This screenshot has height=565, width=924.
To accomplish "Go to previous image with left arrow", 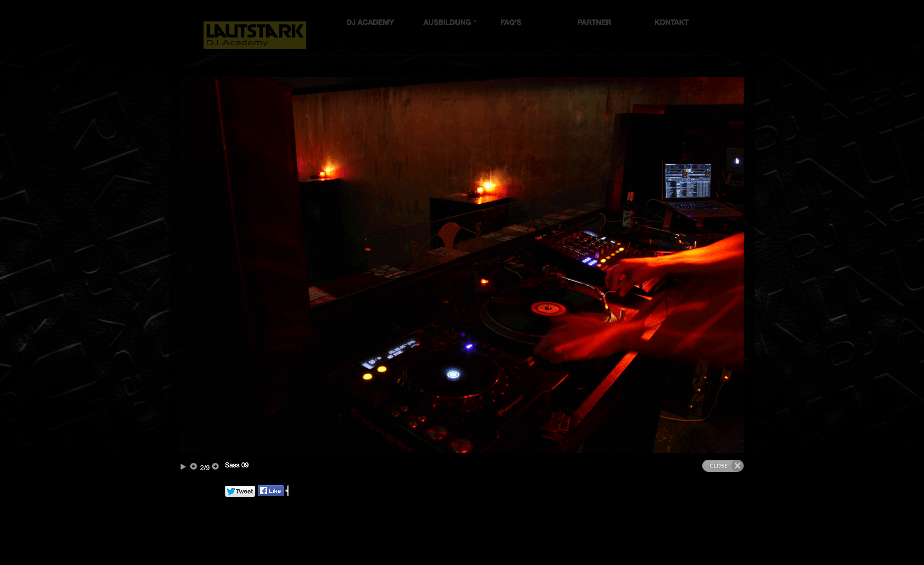I will click(x=193, y=466).
